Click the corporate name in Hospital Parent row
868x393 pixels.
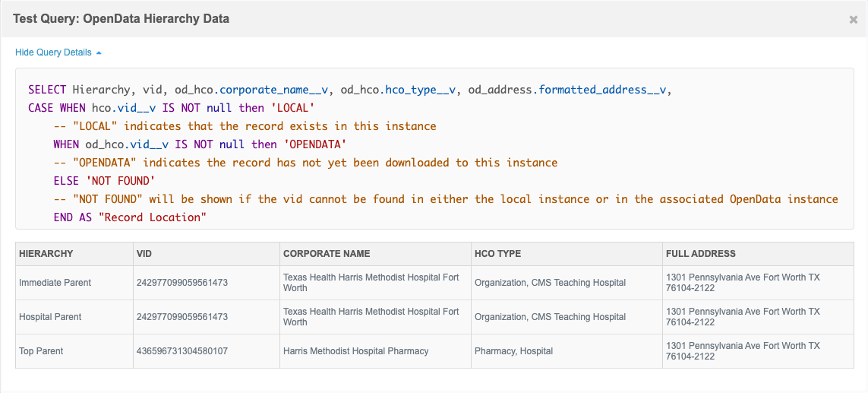coord(371,317)
